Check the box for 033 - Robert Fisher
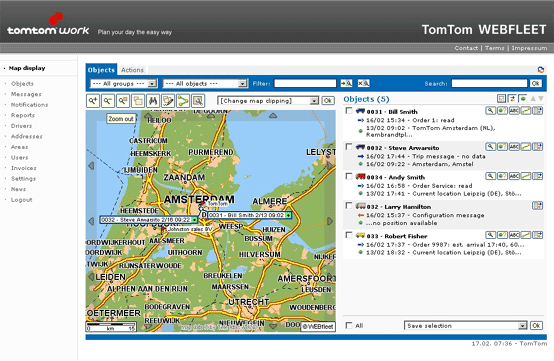Screen dimensions: 554x361 click(x=349, y=235)
